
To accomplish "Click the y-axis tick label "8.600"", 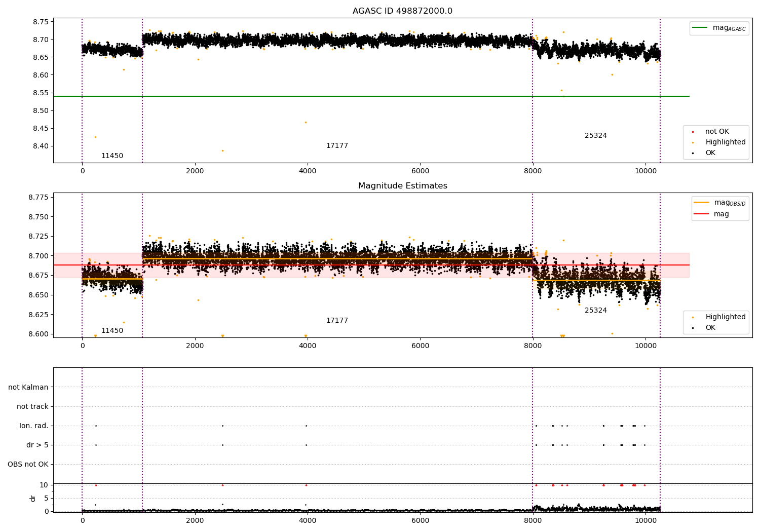I will (39, 334).
